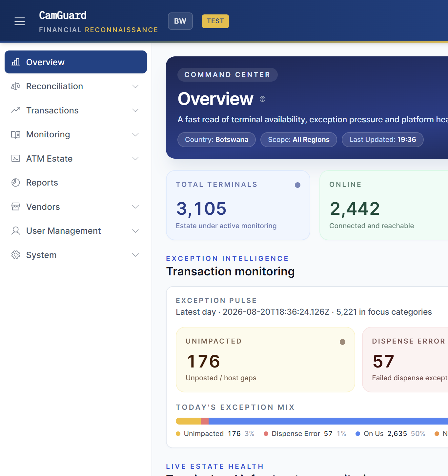This screenshot has height=476, width=448.
Task: Select Overview in the sidebar
Action: click(76, 62)
